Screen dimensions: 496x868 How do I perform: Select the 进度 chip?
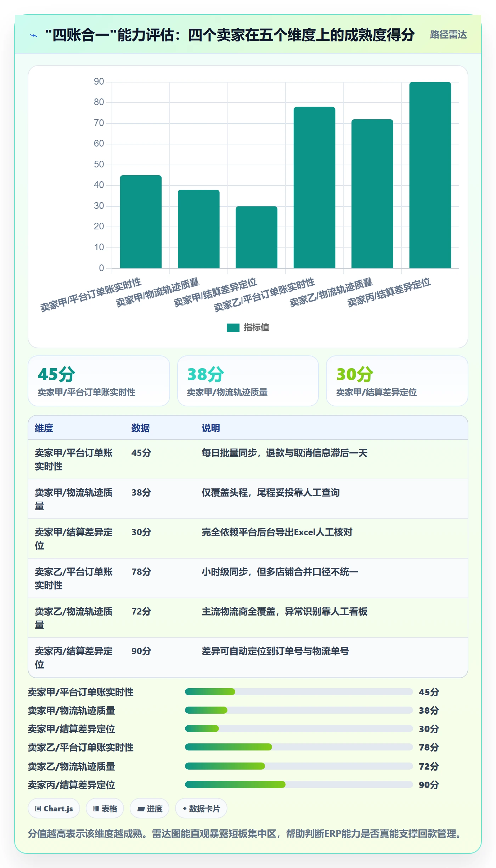coord(150,809)
